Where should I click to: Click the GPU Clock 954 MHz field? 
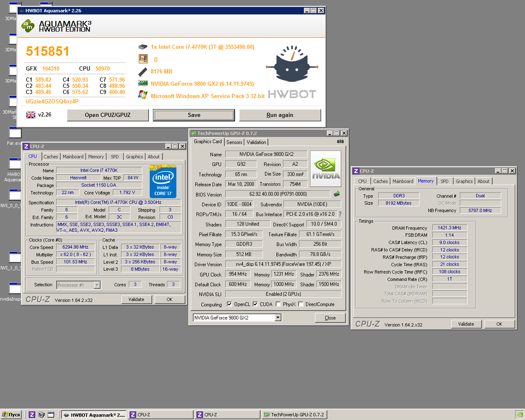coord(238,274)
